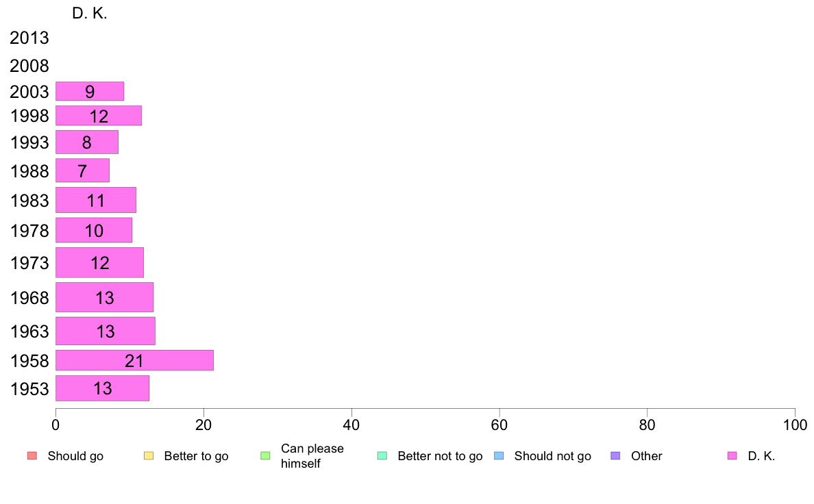Select the Can please himself green swatch
The width and height of the screenshot is (814, 504).
[265, 456]
